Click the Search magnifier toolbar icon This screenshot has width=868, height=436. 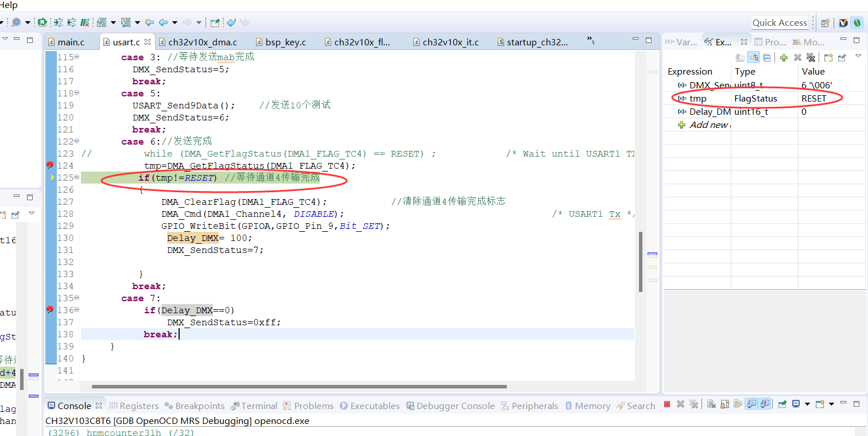click(x=16, y=22)
